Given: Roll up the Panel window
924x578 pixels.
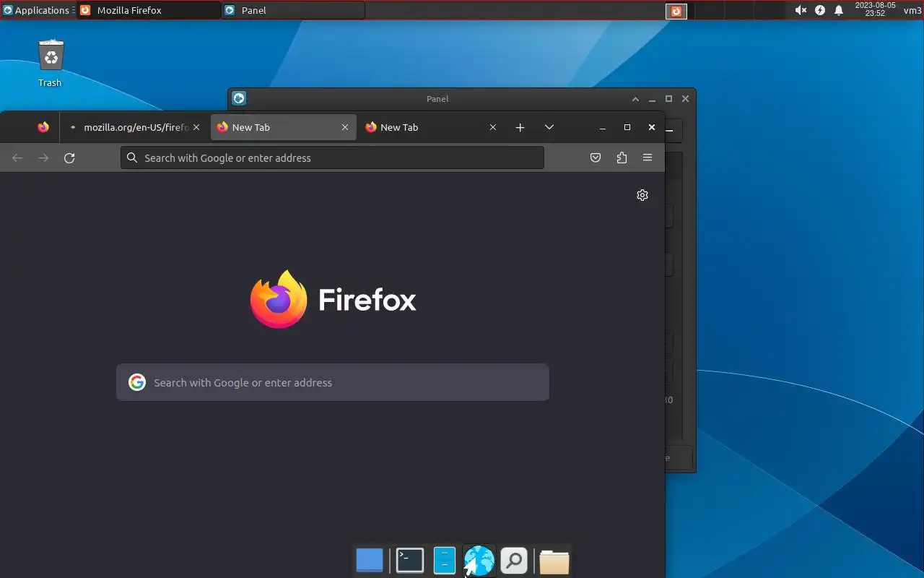Looking at the screenshot, I should tap(635, 99).
